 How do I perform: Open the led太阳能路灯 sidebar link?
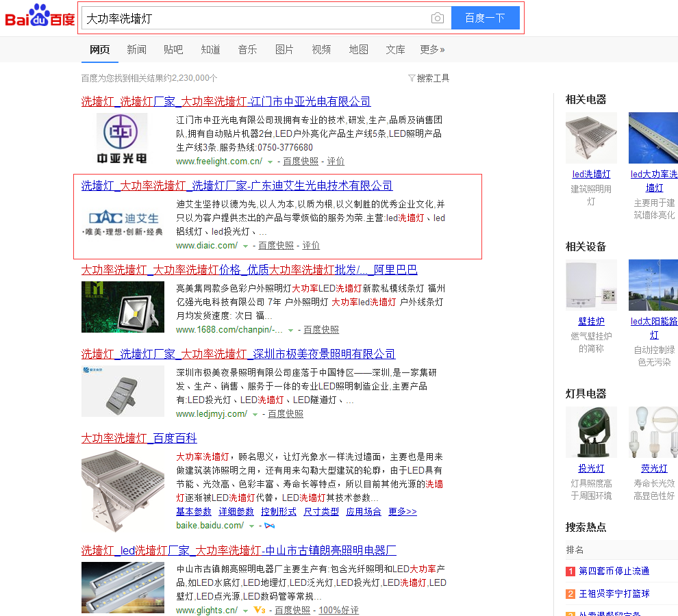(x=654, y=328)
